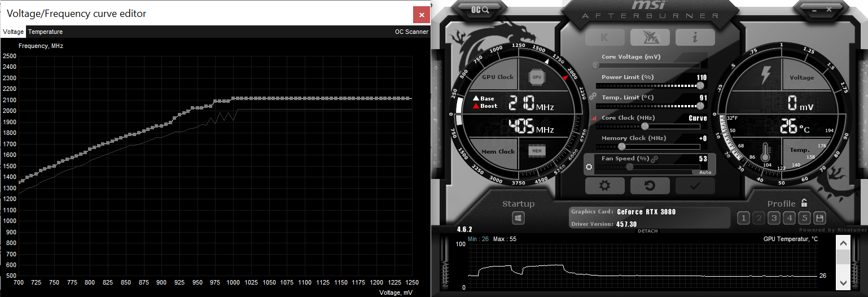Select profile slot 2

click(759, 218)
